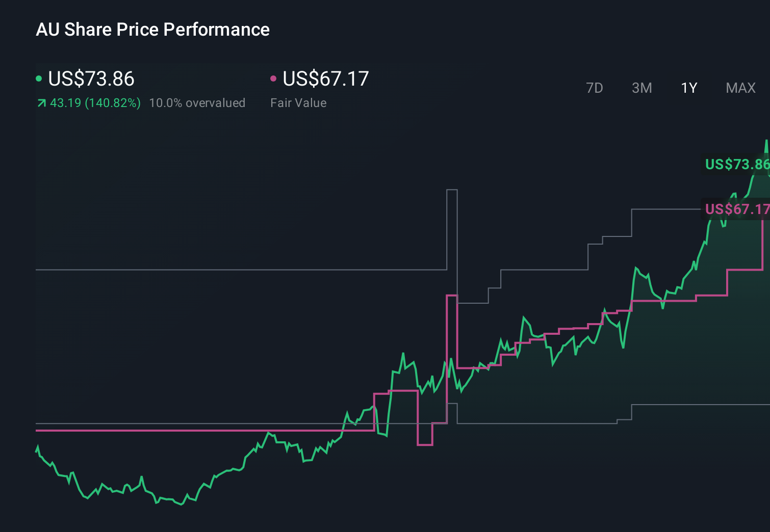Click the green upward trend arrow
This screenshot has width=770, height=532.
point(41,103)
